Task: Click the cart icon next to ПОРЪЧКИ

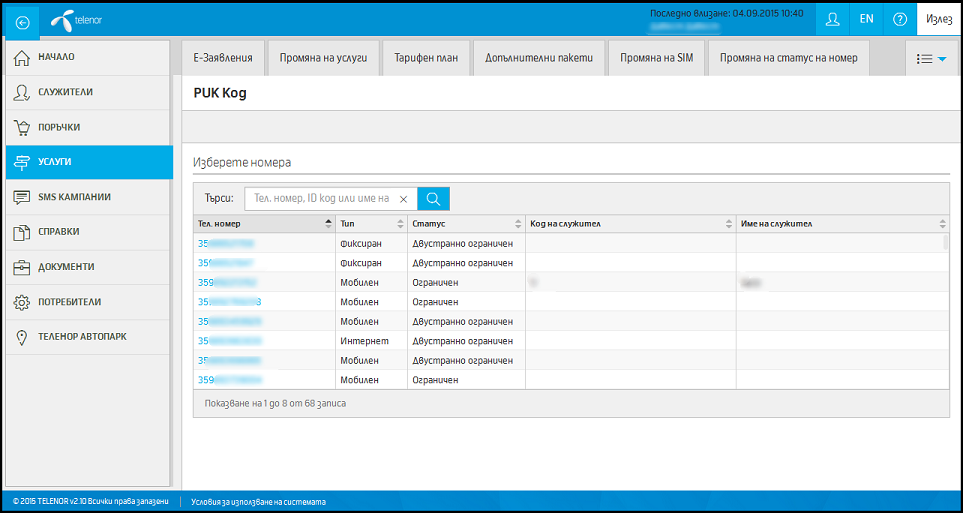Action: coord(21,127)
